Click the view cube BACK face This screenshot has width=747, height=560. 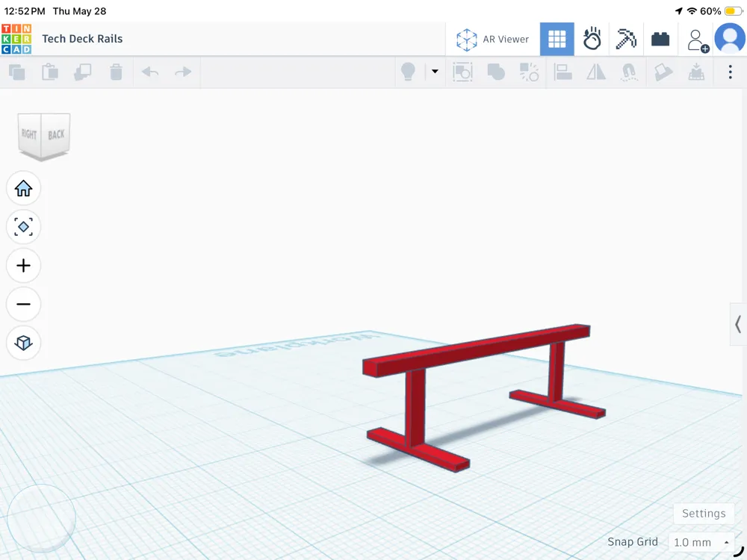(56, 134)
